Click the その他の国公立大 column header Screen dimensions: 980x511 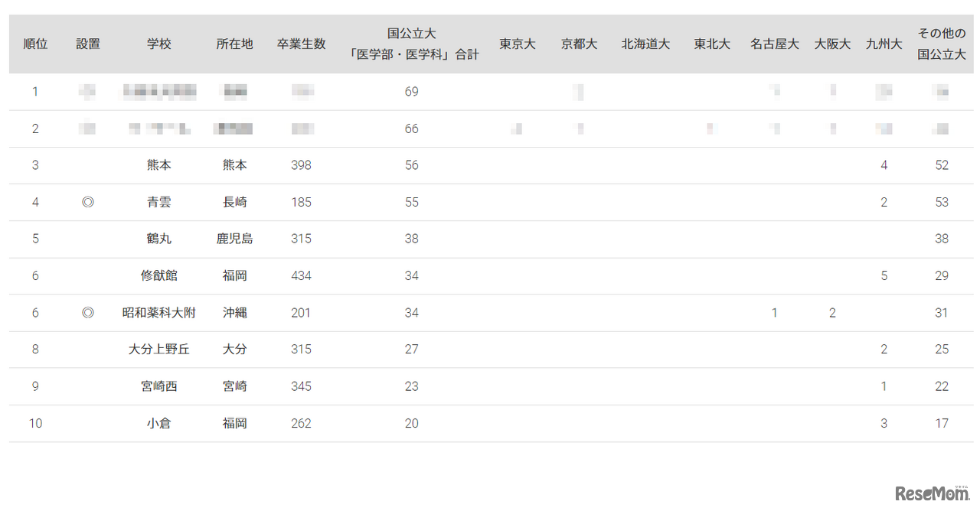941,44
